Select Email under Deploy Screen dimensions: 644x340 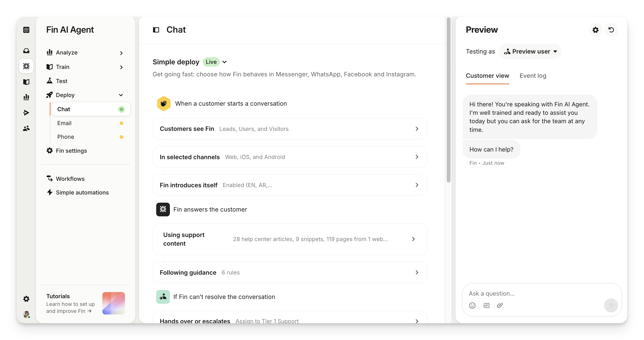[64, 123]
